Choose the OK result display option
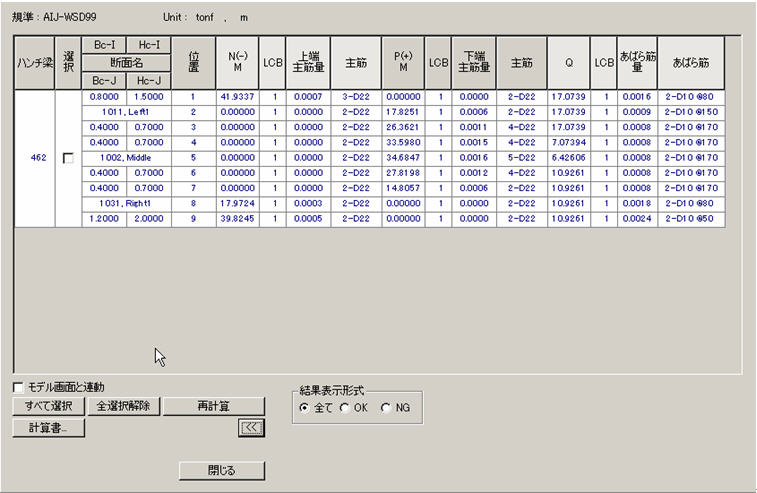This screenshot has width=757, height=493. pyautogui.click(x=345, y=408)
